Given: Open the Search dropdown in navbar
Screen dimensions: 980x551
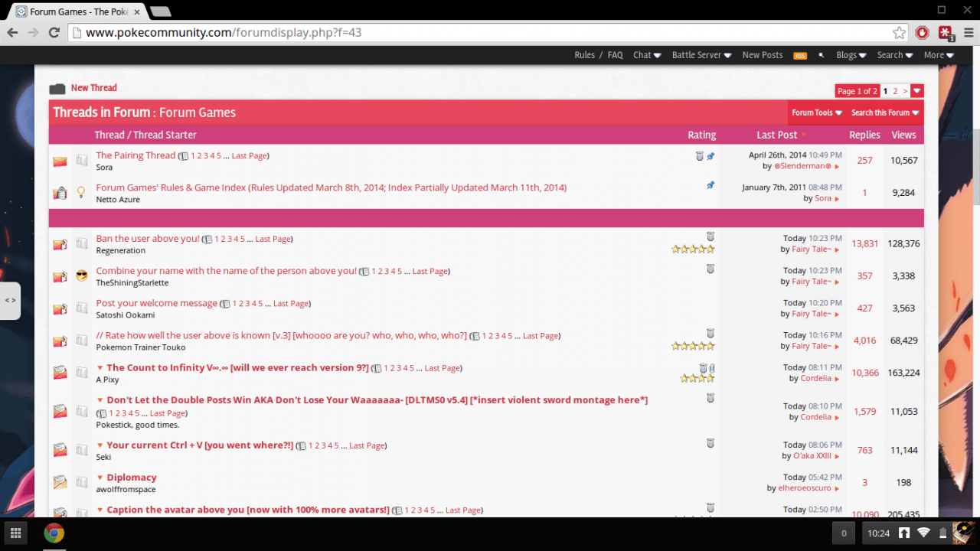Looking at the screenshot, I should tap(895, 55).
